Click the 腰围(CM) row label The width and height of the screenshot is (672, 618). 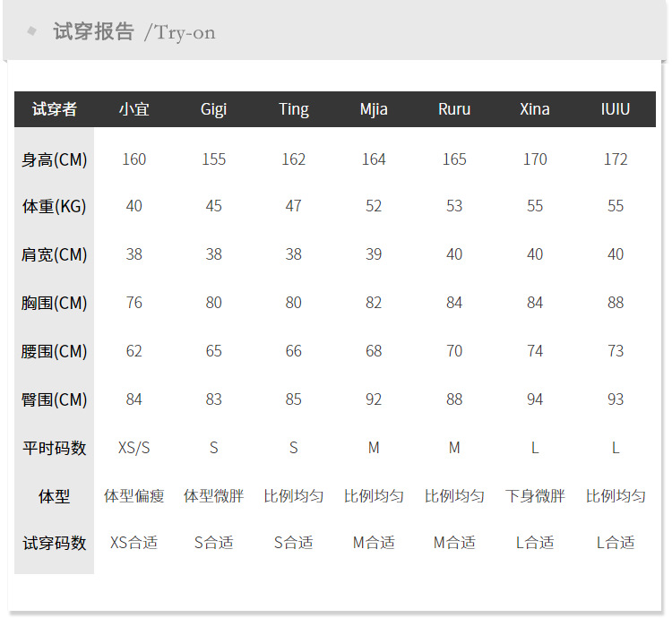(55, 352)
